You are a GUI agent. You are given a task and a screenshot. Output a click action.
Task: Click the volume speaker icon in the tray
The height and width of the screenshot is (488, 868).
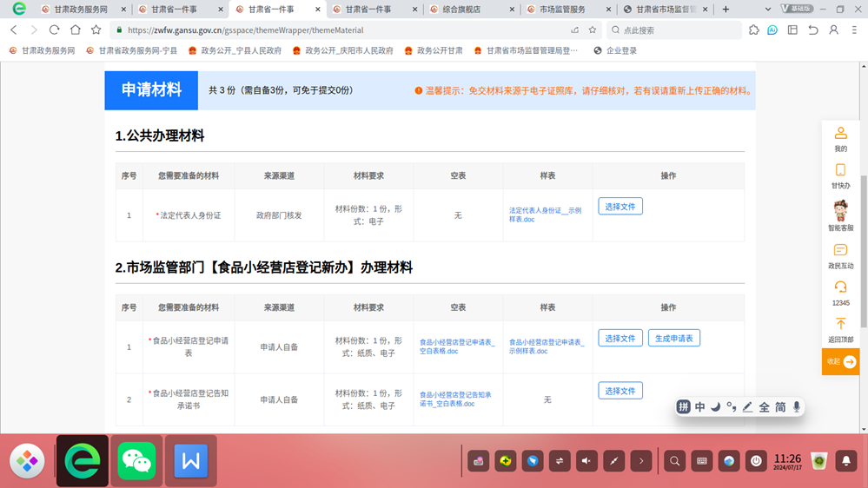point(586,461)
